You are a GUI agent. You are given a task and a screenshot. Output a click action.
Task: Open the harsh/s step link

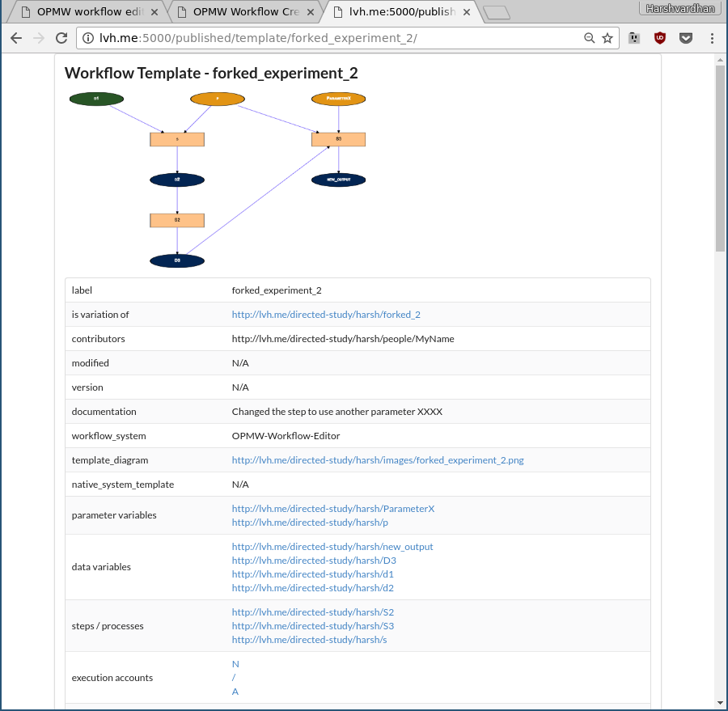click(309, 640)
